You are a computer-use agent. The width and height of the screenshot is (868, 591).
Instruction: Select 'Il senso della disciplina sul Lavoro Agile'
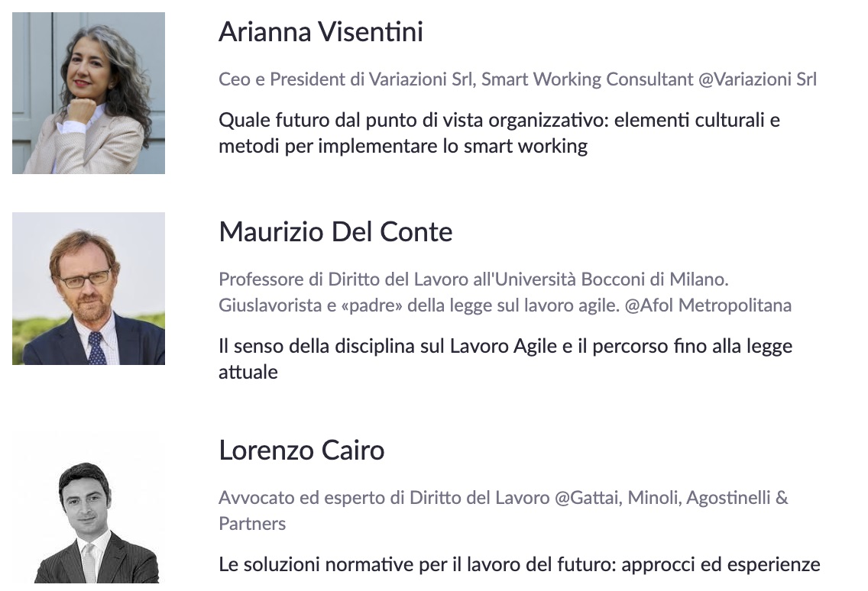coord(387,347)
